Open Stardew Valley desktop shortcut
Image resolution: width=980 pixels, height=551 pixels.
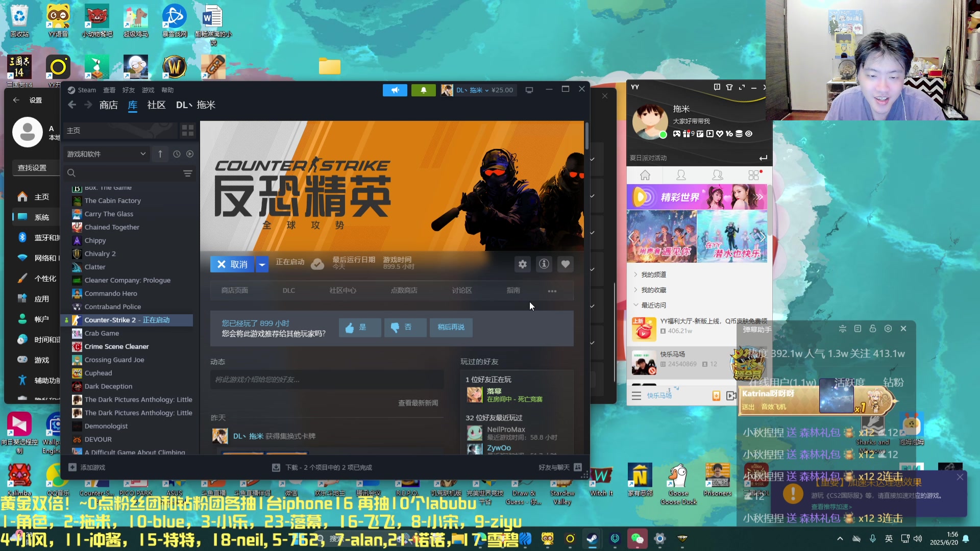pos(562,484)
